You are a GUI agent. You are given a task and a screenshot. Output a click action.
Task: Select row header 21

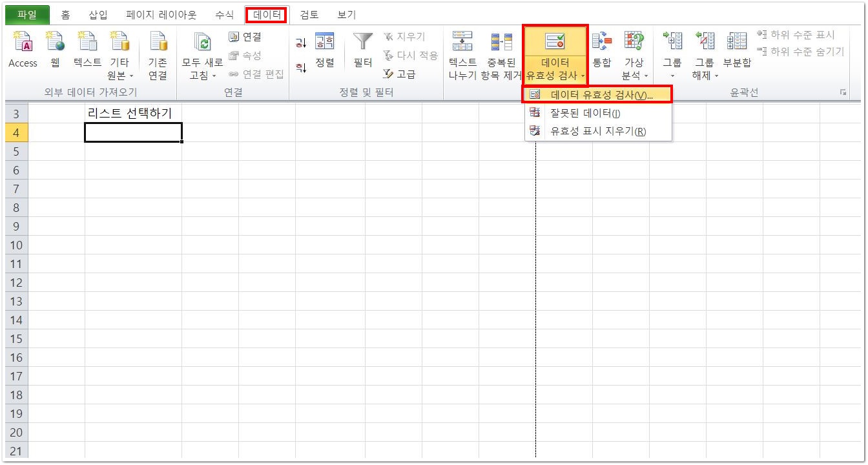tap(17, 450)
